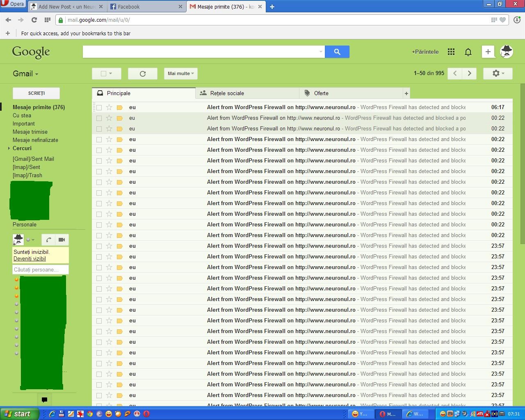
Task: Go to the older messages page arrow
Action: tap(470, 73)
